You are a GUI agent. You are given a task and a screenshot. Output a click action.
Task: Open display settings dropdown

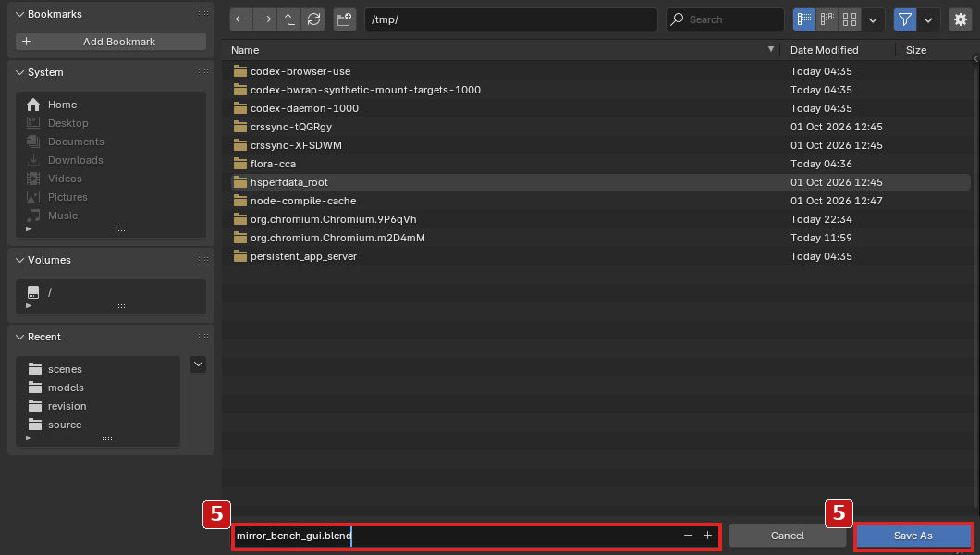pyautogui.click(x=873, y=19)
